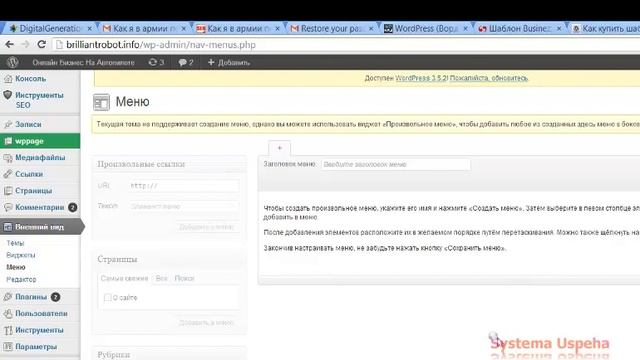Viewport: 640px width, 360px height.
Task: Click the wppage icon in the sidebar
Action: pyautogui.click(x=8, y=141)
